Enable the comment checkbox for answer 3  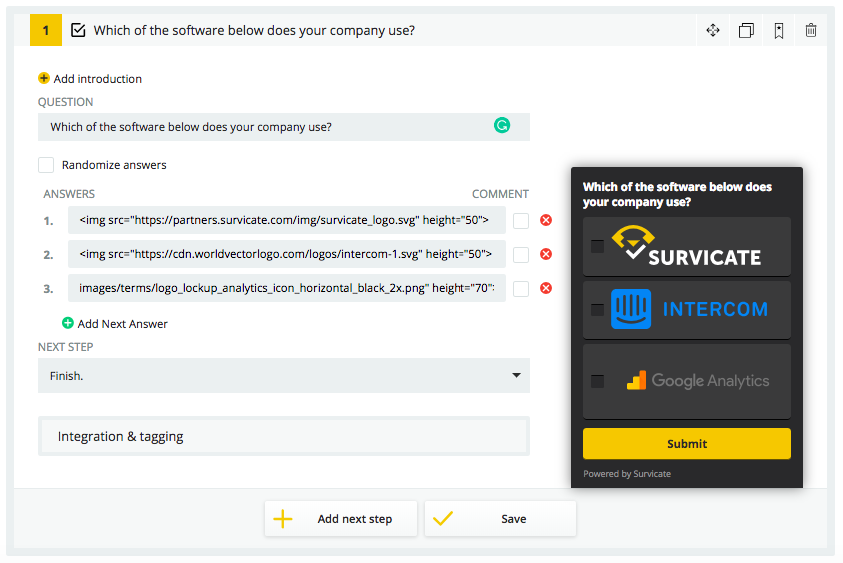tap(521, 288)
